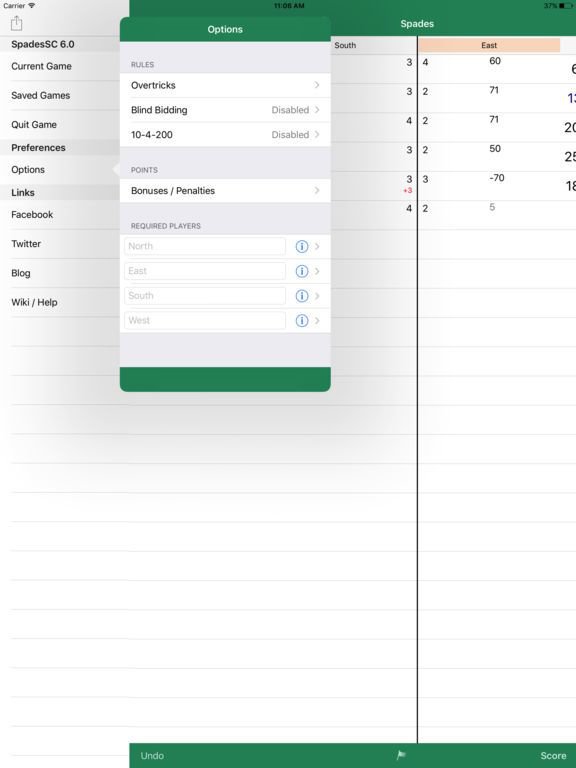Viewport: 576px width, 768px height.
Task: Select the highlighted East column header
Action: click(489, 45)
